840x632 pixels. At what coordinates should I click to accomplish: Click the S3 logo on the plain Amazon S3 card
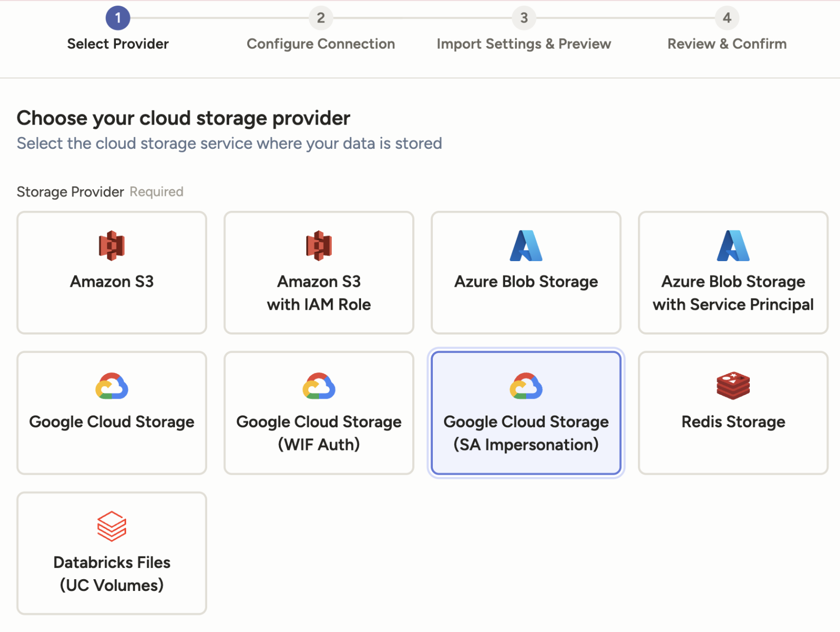(112, 246)
